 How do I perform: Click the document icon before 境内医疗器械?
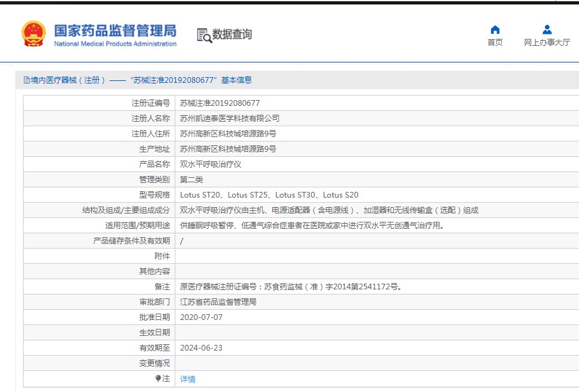point(27,80)
